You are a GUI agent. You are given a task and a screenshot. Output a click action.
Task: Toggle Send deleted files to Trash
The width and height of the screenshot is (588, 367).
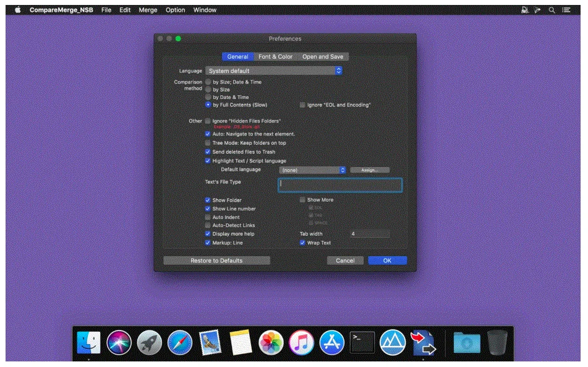pos(207,152)
